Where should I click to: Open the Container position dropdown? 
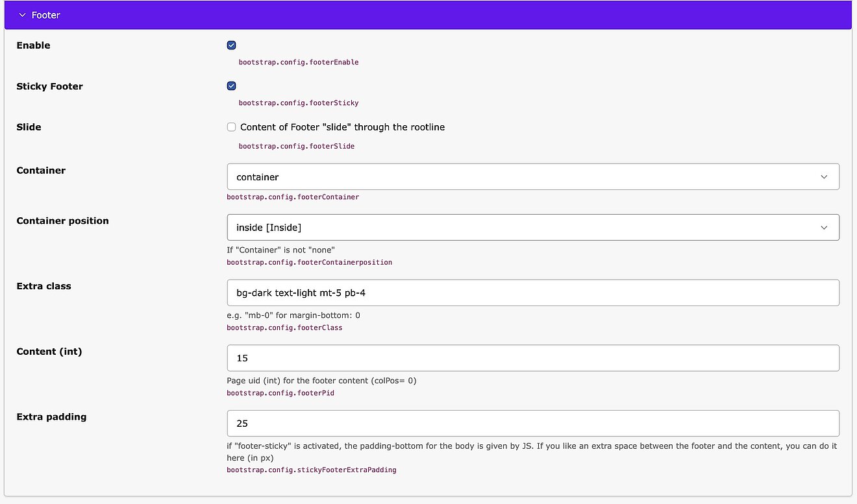click(x=532, y=228)
